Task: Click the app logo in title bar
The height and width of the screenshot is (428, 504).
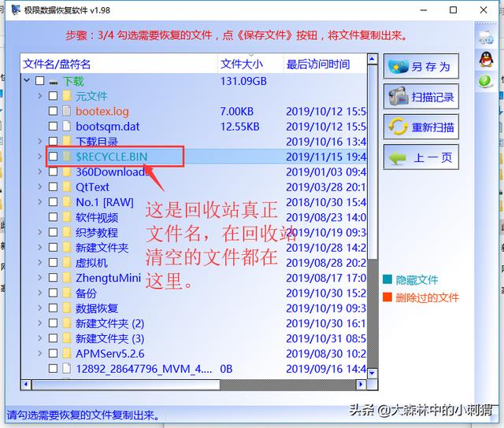Action: [x=16, y=10]
